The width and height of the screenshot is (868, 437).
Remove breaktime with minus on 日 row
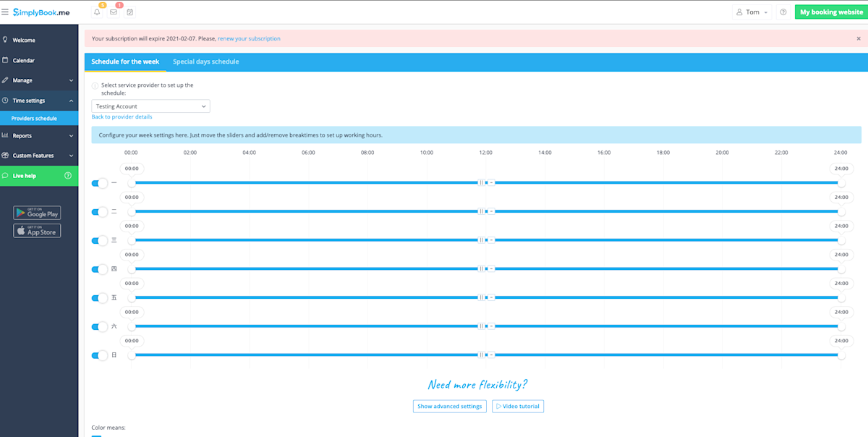(491, 355)
